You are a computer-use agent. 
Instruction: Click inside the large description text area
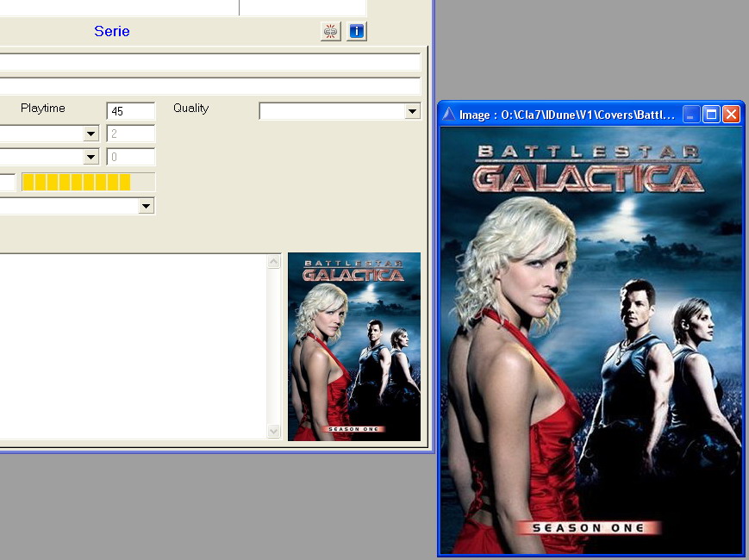(134, 346)
